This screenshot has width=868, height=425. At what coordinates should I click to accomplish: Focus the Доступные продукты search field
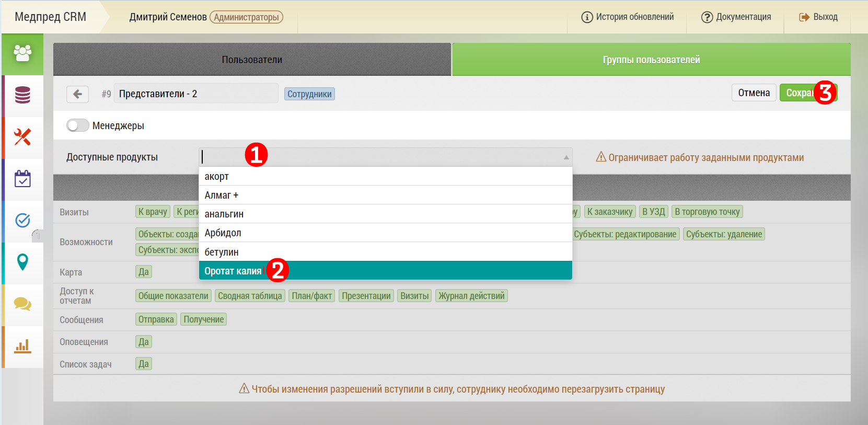click(386, 157)
